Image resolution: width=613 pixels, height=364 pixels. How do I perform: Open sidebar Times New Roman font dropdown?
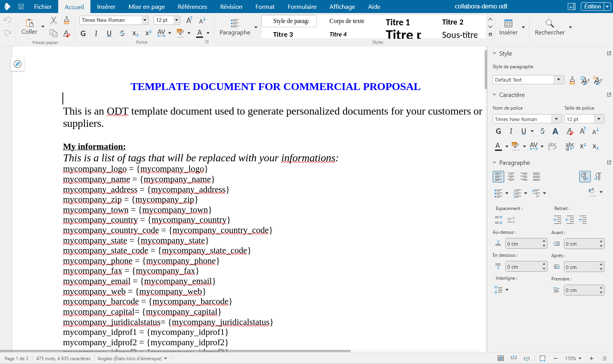coord(556,119)
